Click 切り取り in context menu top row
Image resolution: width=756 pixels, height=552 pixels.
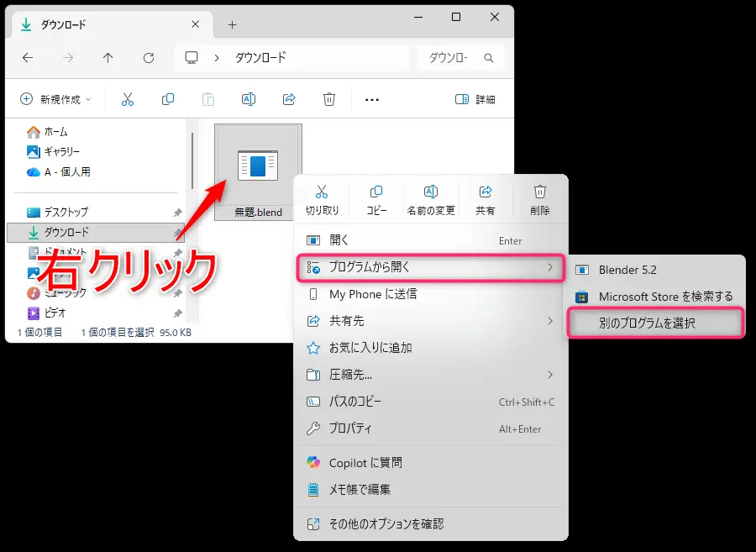pyautogui.click(x=322, y=200)
